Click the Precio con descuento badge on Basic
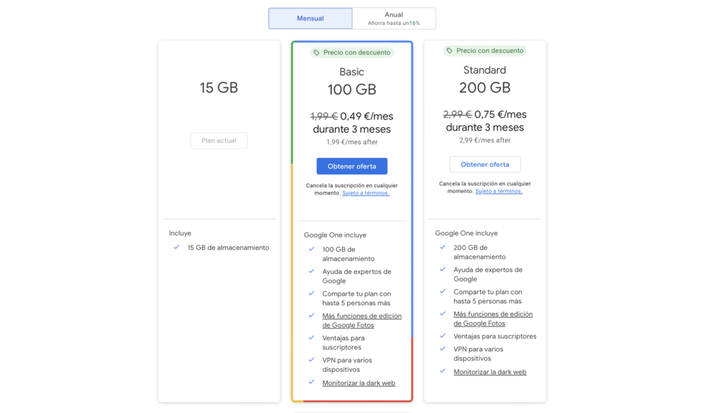This screenshot has height=413, width=715. click(x=352, y=53)
